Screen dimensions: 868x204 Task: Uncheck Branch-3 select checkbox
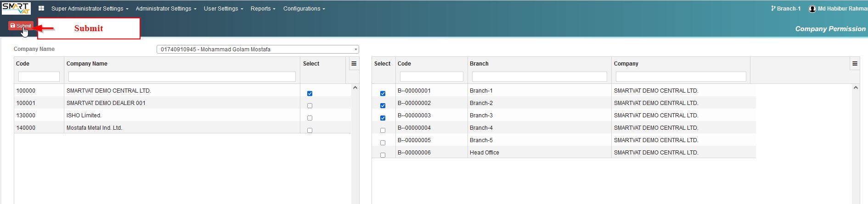click(383, 118)
